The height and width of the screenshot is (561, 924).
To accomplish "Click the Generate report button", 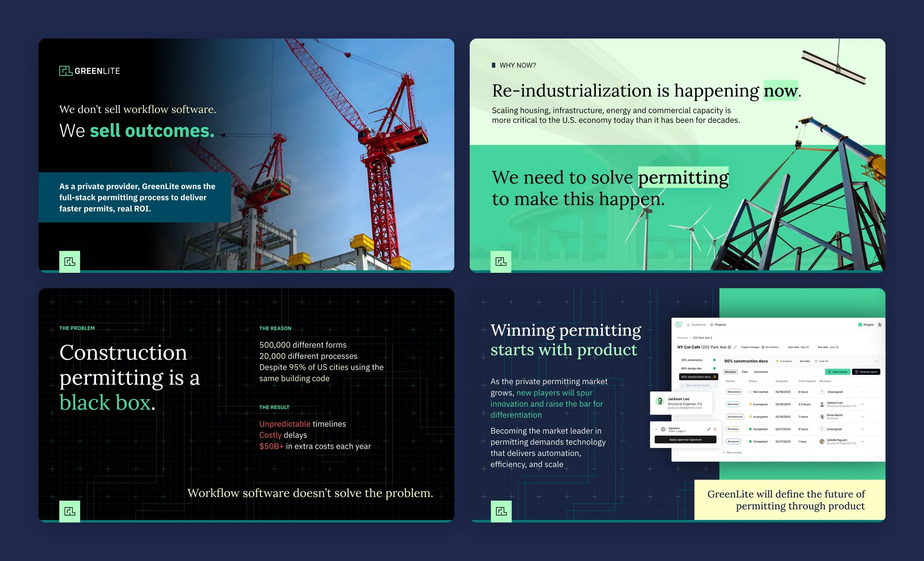I will pos(866,372).
